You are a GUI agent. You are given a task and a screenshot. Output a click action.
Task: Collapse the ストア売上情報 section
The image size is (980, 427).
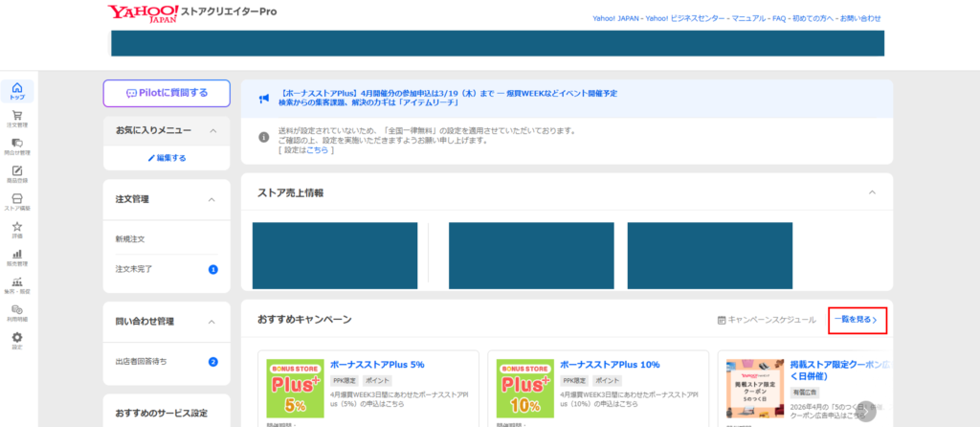[x=871, y=192]
